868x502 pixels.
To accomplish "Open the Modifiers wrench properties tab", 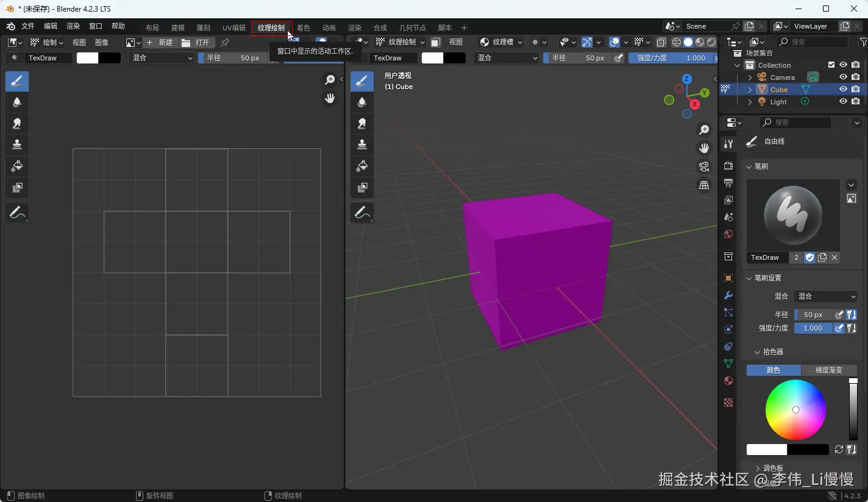I will 728,295.
